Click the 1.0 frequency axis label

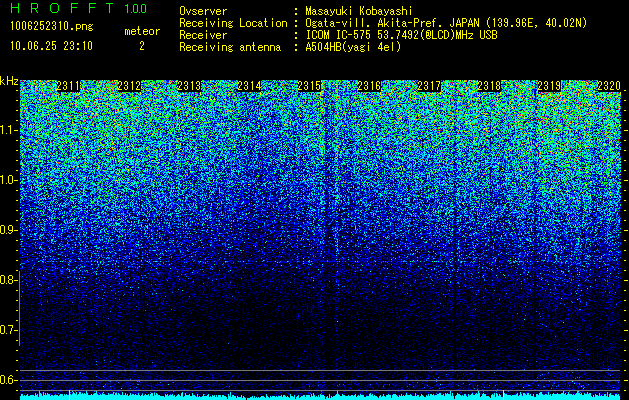point(8,180)
